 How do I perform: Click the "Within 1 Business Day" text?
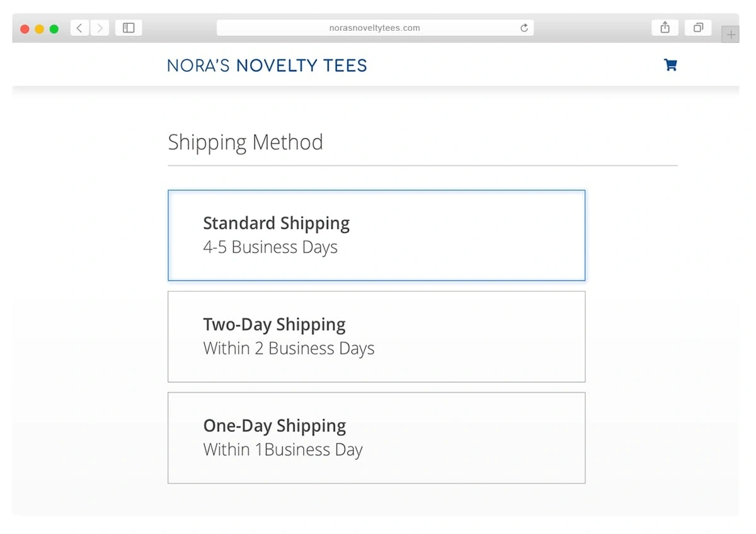tap(283, 450)
